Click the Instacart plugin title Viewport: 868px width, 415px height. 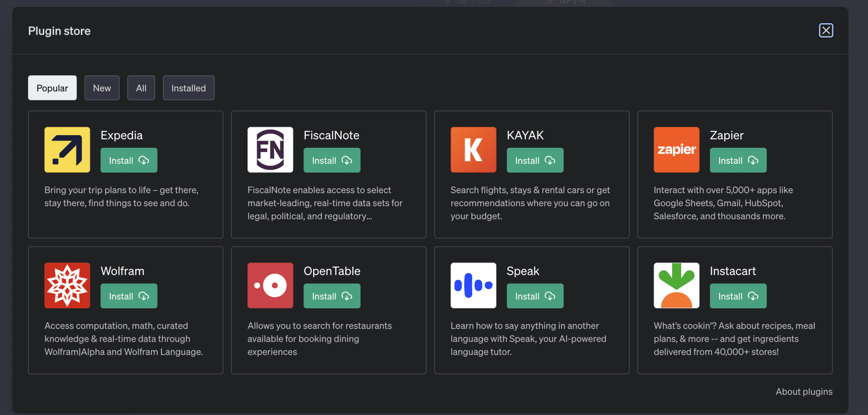point(733,271)
